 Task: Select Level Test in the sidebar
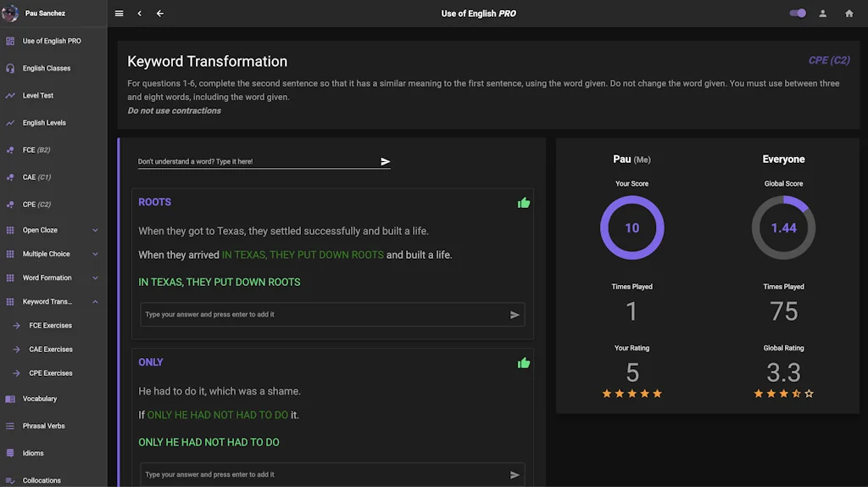pos(53,95)
